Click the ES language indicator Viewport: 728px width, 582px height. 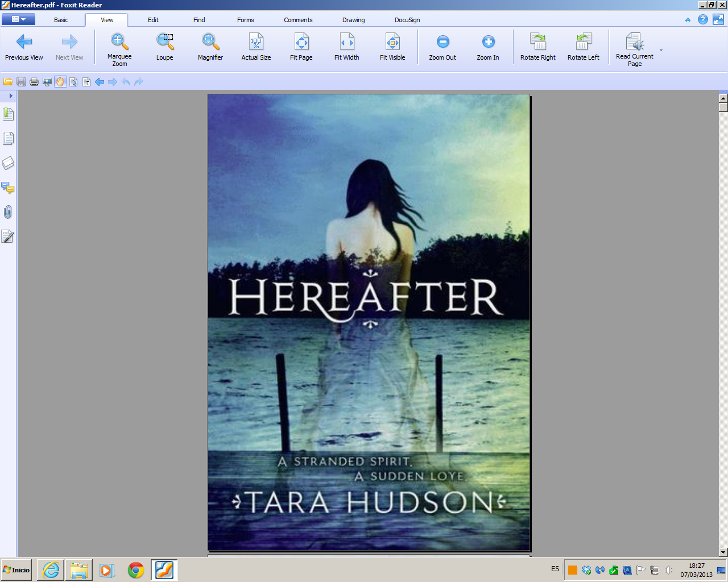[555, 569]
